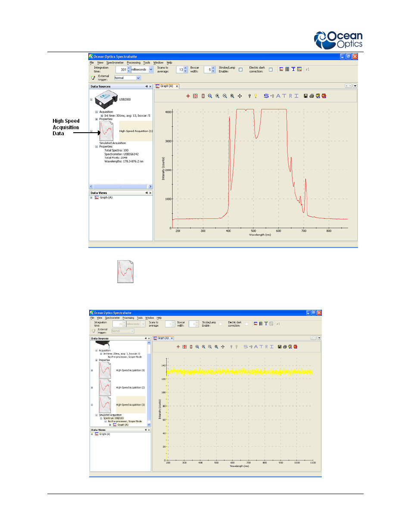The height and width of the screenshot is (532, 411).
Task: Close the Graph (A) tab in the upper window
Action: click(177, 86)
